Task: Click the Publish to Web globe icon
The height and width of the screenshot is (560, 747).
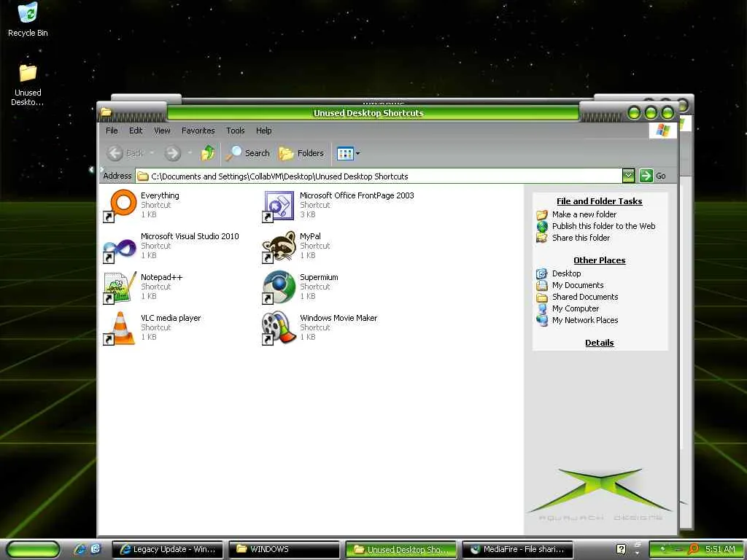Action: [x=542, y=226]
